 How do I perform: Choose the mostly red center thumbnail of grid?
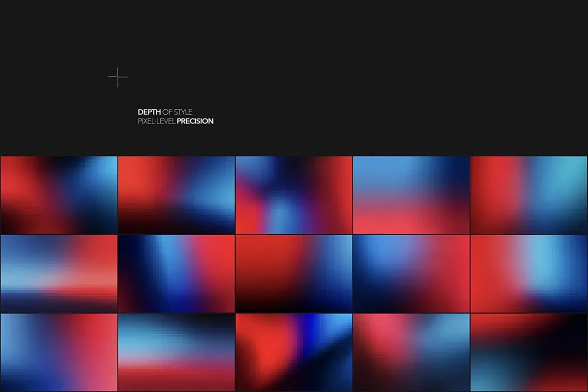(294, 273)
